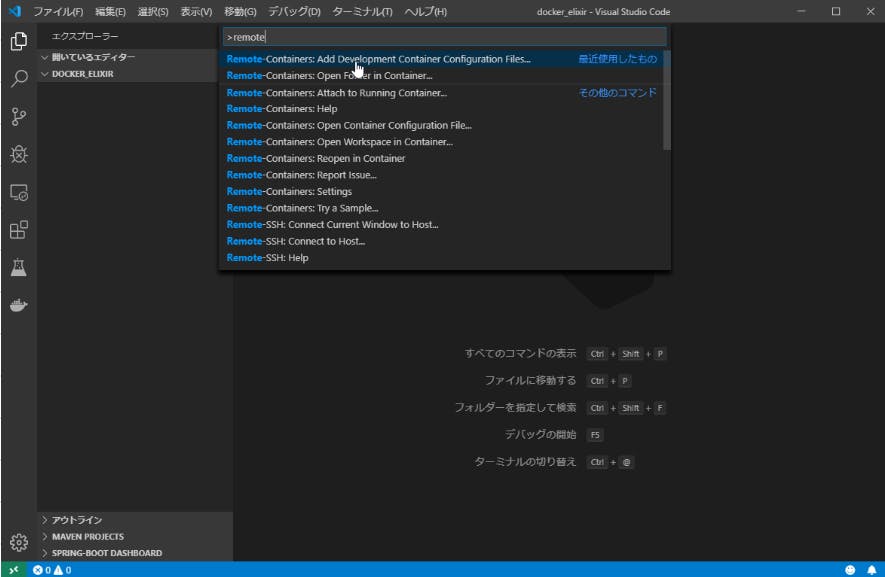Select Remote-Containers: Attach to Running Container
The height and width of the screenshot is (577, 885).
click(x=441, y=93)
